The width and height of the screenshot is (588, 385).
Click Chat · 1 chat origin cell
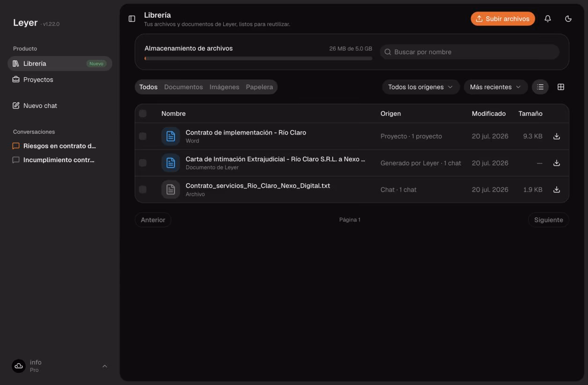(399, 190)
